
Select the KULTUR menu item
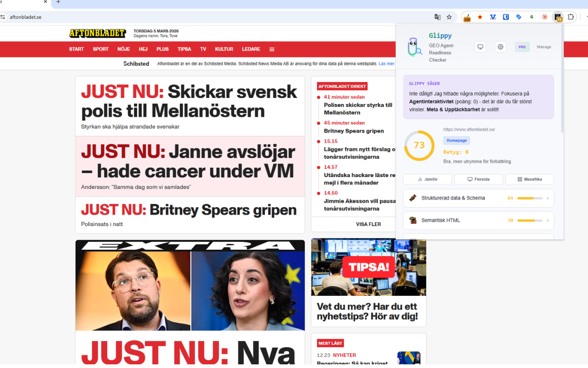(224, 49)
